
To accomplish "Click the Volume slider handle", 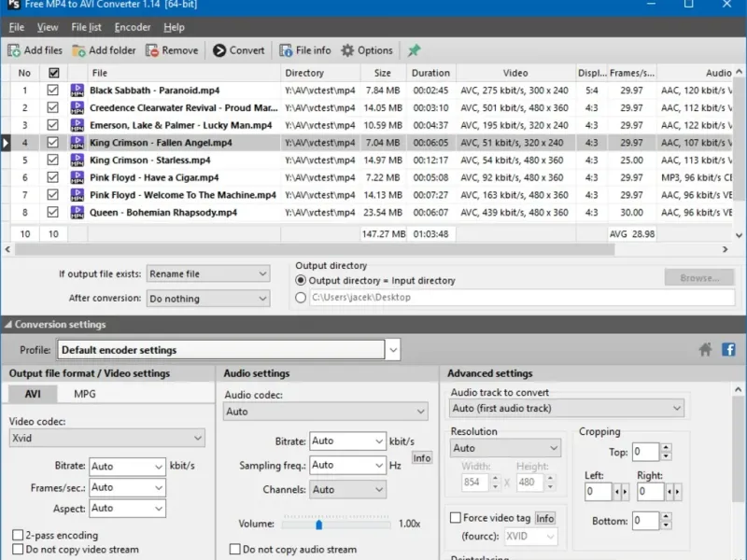I will pos(318,525).
